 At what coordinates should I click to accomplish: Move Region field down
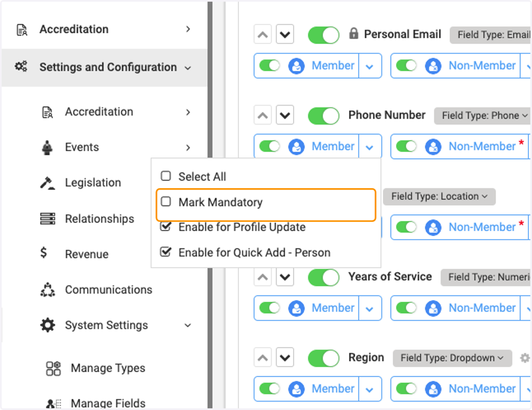tap(285, 358)
